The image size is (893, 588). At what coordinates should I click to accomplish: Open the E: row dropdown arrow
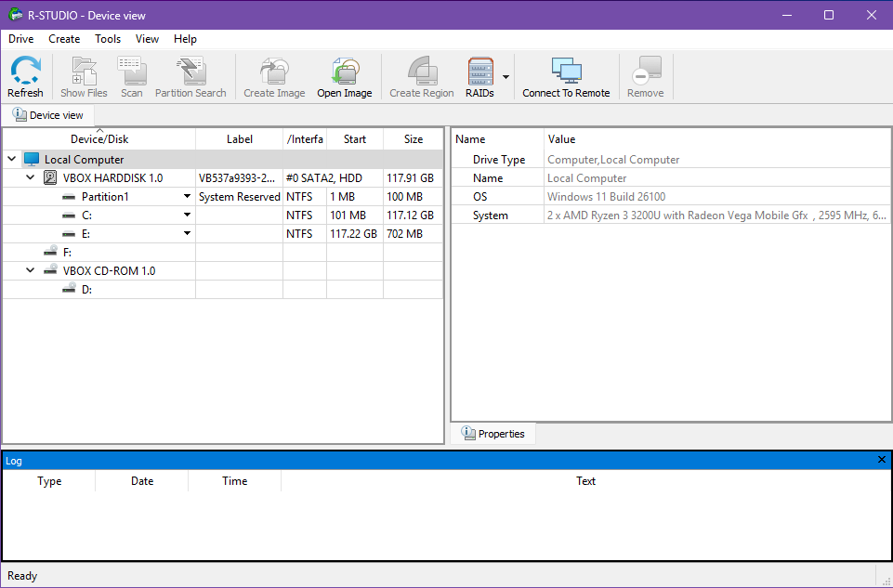coord(187,233)
